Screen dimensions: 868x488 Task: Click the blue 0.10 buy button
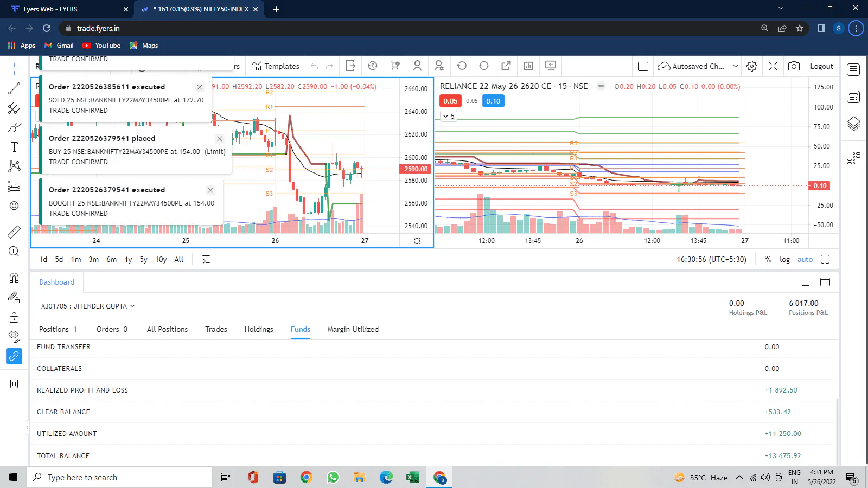point(493,101)
